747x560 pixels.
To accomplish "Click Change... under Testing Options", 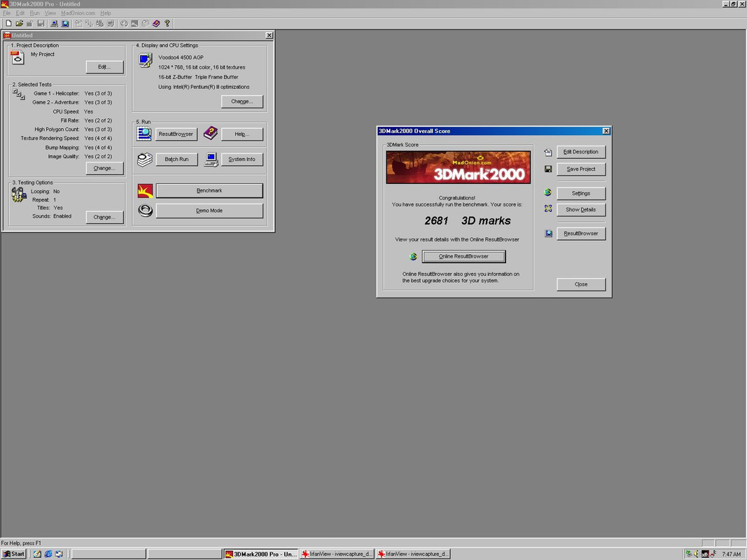I will pyautogui.click(x=104, y=217).
